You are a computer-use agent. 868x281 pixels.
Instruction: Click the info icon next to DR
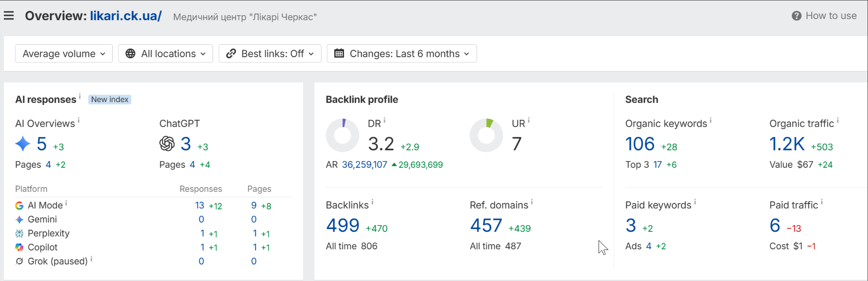(384, 120)
